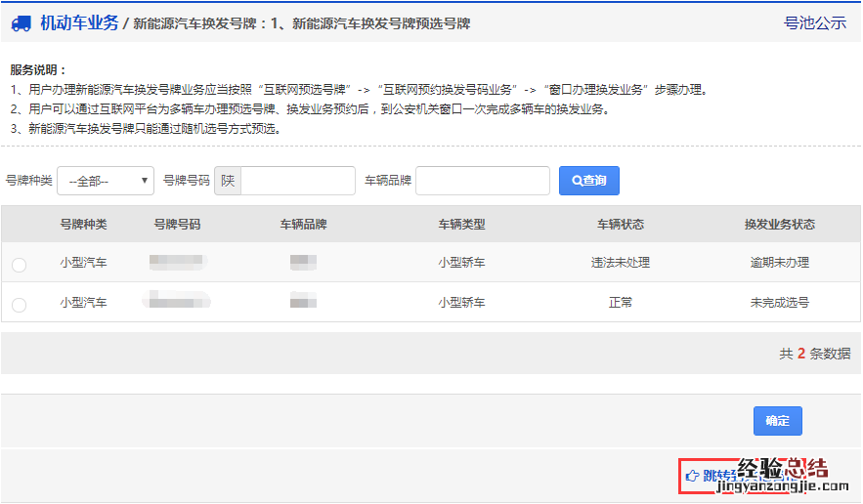Viewport: 863px width, 504px height.
Task: Click the 未完成选号 status cell
Action: 779,303
